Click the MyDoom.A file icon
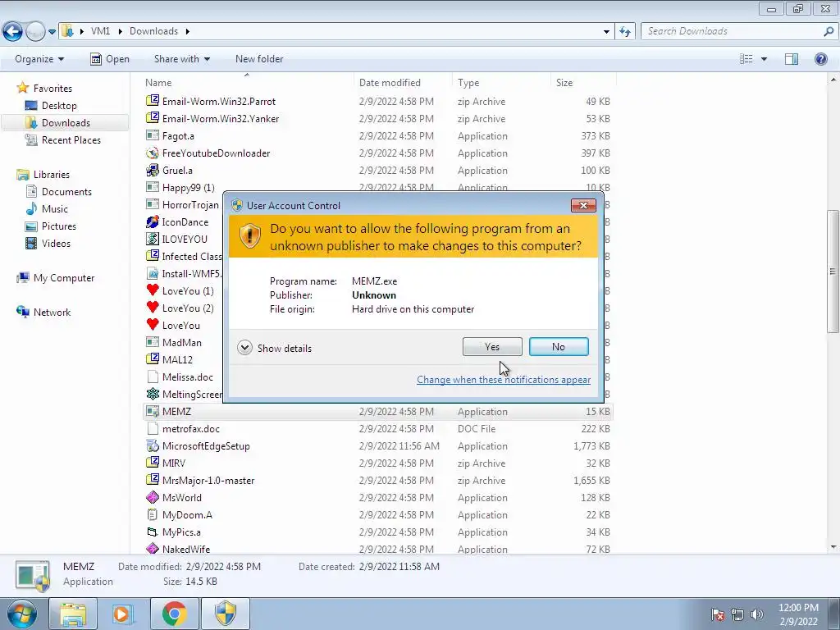840x630 pixels. (x=153, y=515)
